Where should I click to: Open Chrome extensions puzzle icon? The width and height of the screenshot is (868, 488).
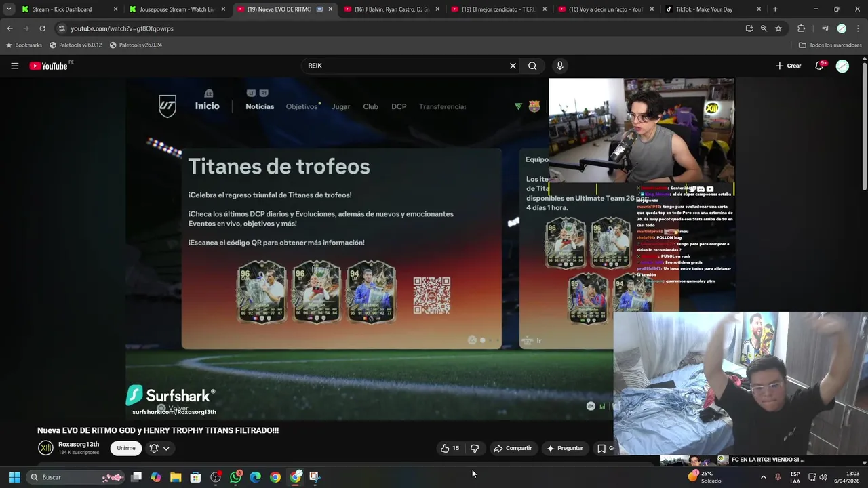pyautogui.click(x=801, y=28)
